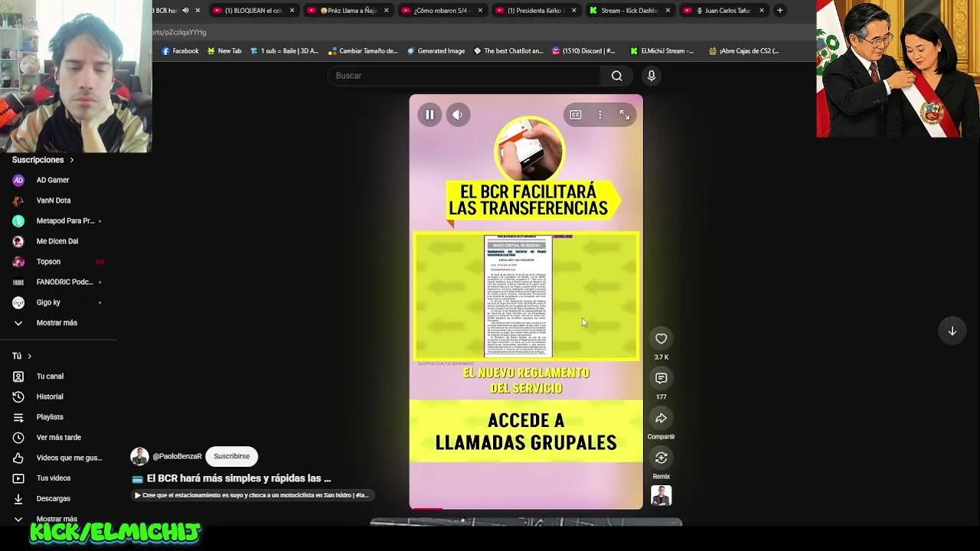This screenshot has width=980, height=551.
Task: Open the AD Gamer channel avatar
Action: pyautogui.click(x=18, y=180)
